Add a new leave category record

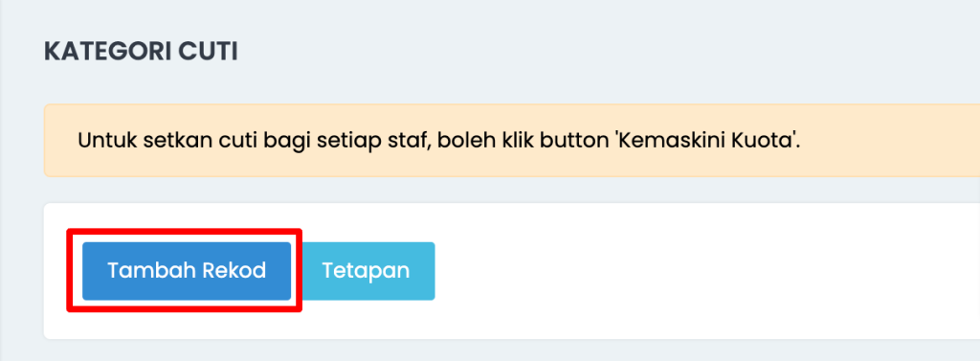pyautogui.click(x=187, y=271)
